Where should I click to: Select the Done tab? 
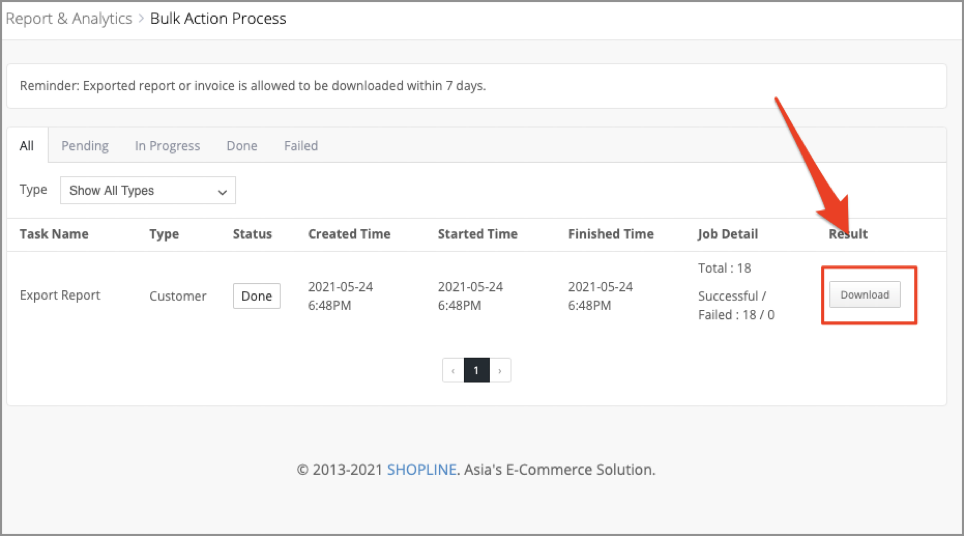coord(242,146)
